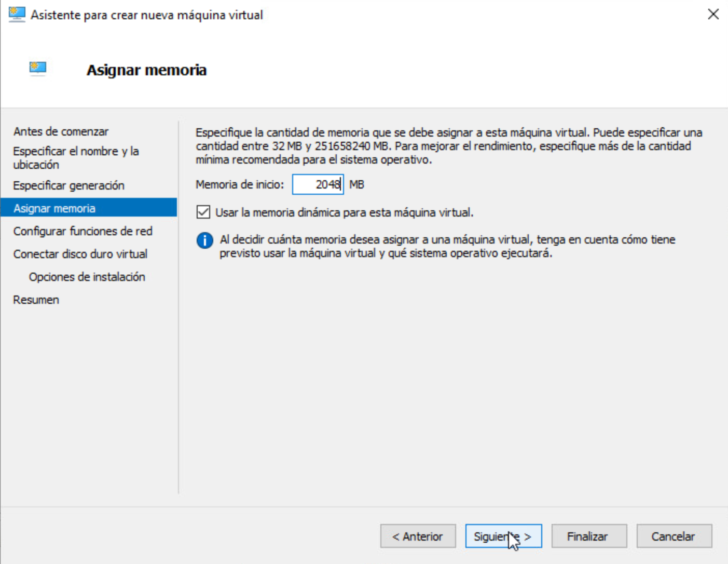Open 'Opciones de instalación' step
728x564 pixels.
point(87,277)
